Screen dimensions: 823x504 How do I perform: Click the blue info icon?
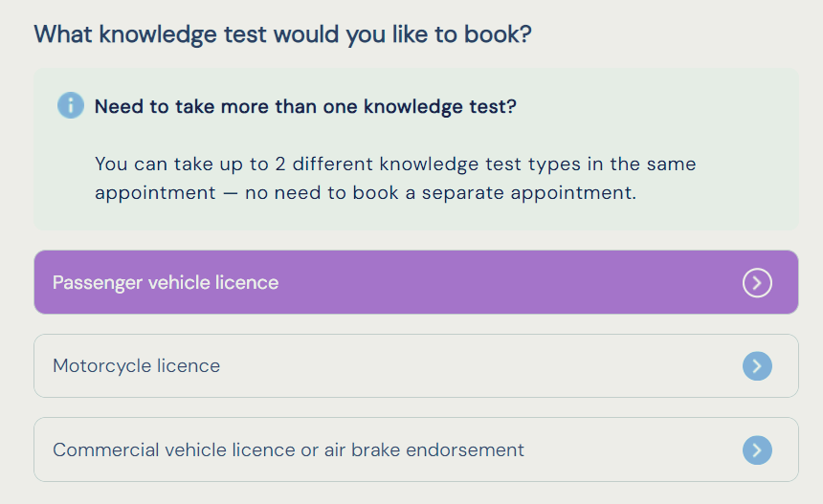click(x=70, y=105)
